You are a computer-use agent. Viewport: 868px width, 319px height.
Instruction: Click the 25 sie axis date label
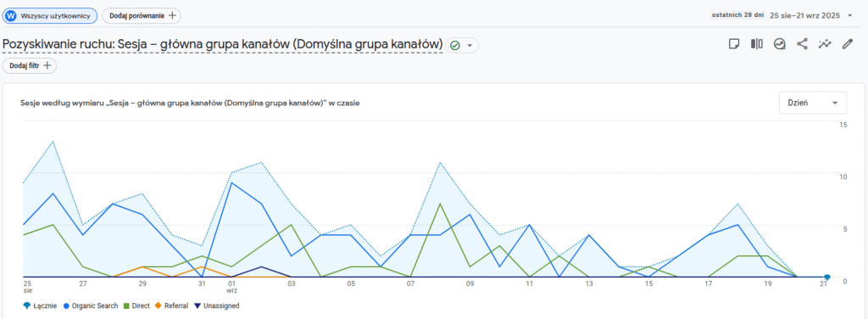pyautogui.click(x=28, y=286)
